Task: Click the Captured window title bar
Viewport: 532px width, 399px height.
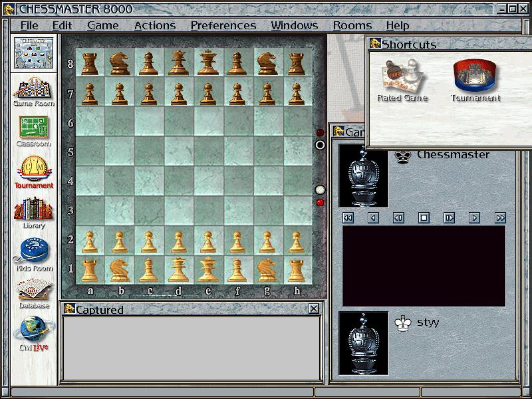Action: [192, 309]
